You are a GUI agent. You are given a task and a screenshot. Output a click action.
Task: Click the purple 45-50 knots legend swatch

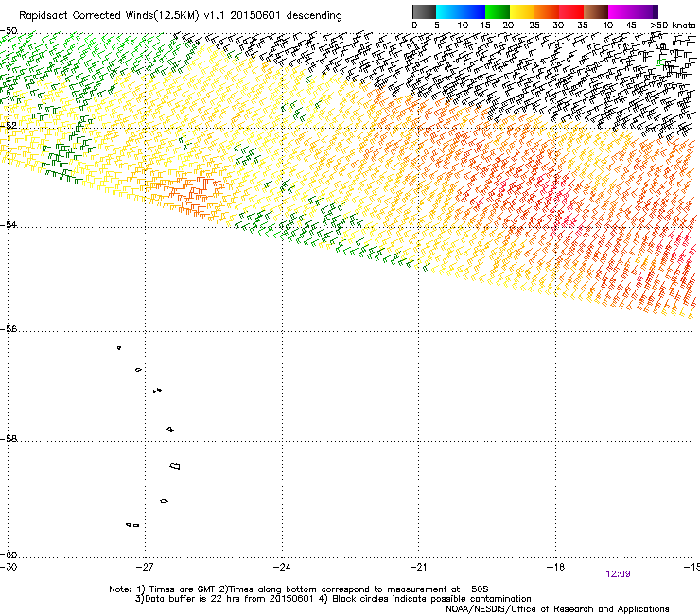(x=645, y=11)
